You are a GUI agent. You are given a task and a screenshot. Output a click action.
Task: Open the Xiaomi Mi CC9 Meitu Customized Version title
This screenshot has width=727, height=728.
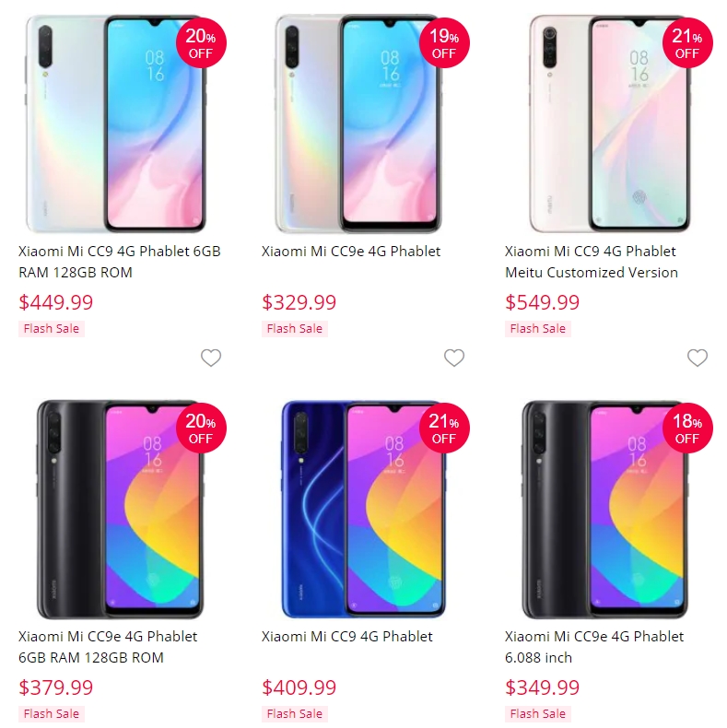point(592,262)
